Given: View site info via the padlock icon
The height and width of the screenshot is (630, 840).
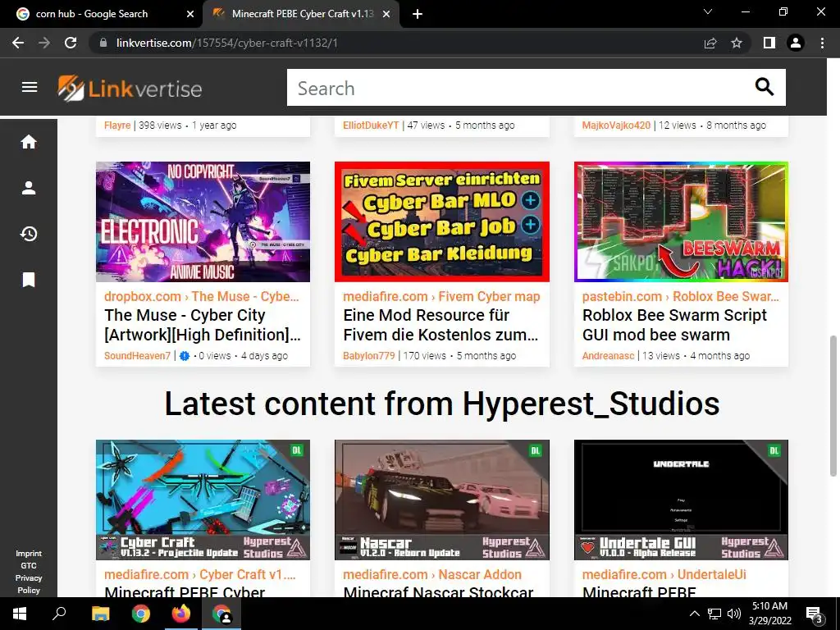Looking at the screenshot, I should 103,43.
